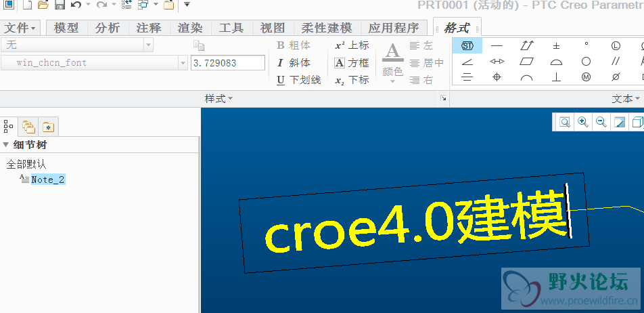Image resolution: width=644 pixels, height=313 pixels.
Task: Expand the 样式 group dropdown
Action: coord(218,99)
